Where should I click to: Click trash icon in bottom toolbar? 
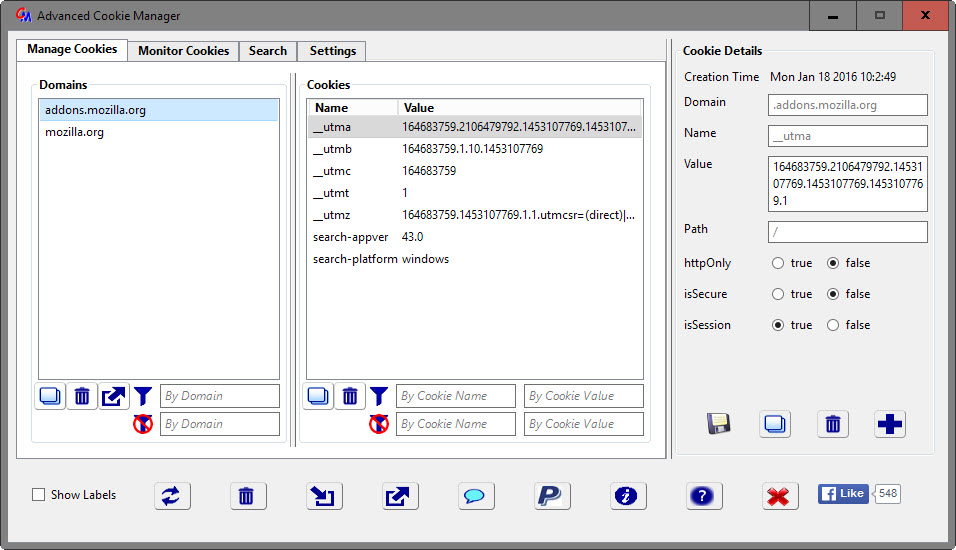[x=248, y=496]
